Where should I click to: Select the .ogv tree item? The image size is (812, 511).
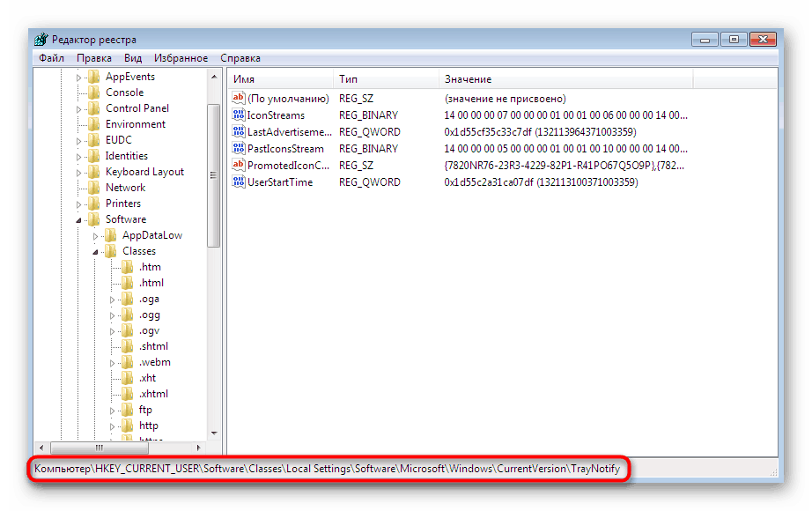pos(149,330)
